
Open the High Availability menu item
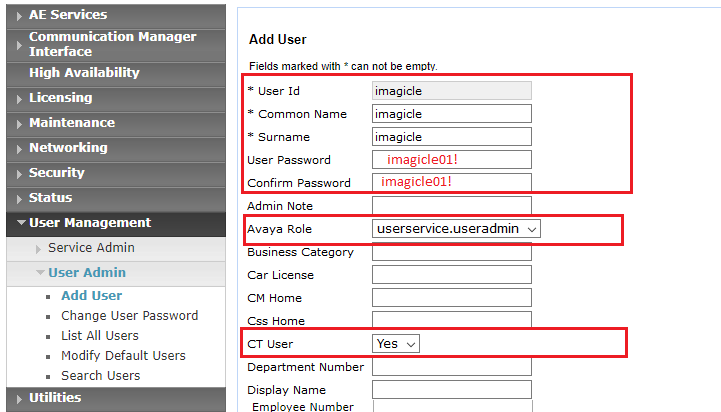click(84, 73)
